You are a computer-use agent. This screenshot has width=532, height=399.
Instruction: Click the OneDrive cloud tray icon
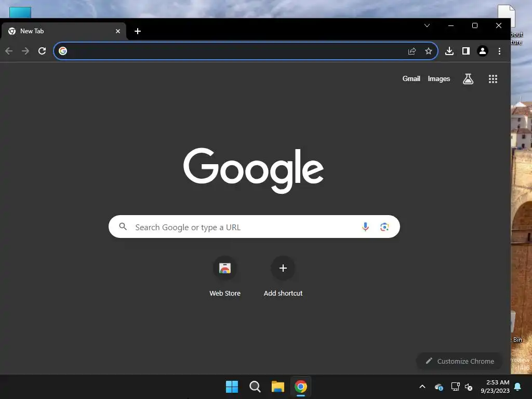[x=438, y=387]
